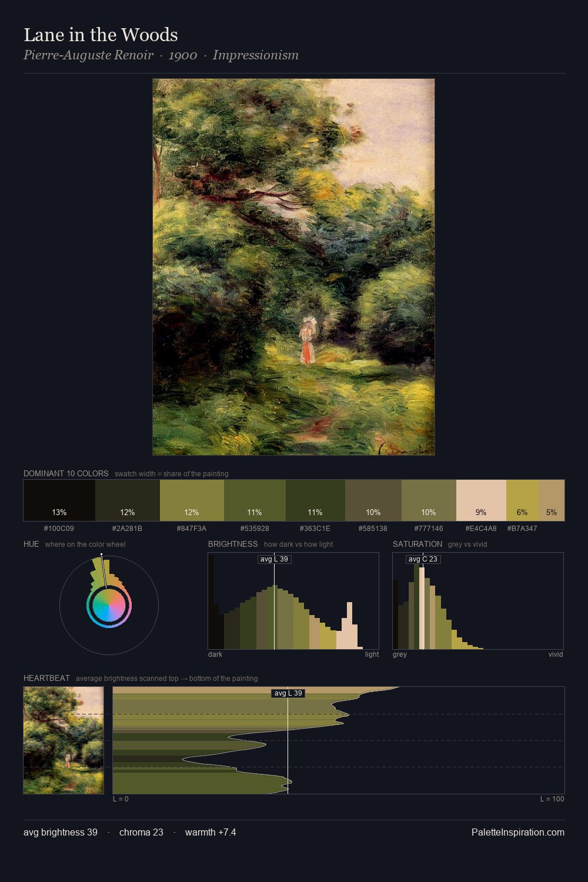Click the '#100C09' hex code label

tap(59, 529)
